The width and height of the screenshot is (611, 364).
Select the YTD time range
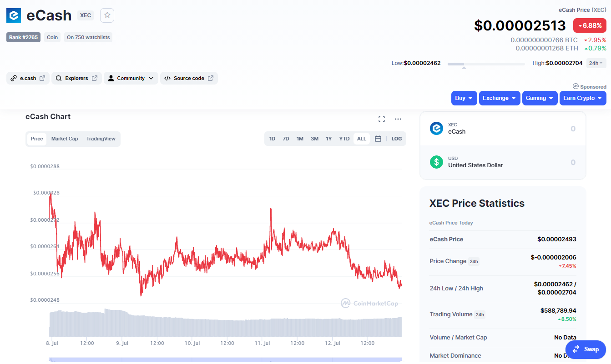click(x=344, y=139)
